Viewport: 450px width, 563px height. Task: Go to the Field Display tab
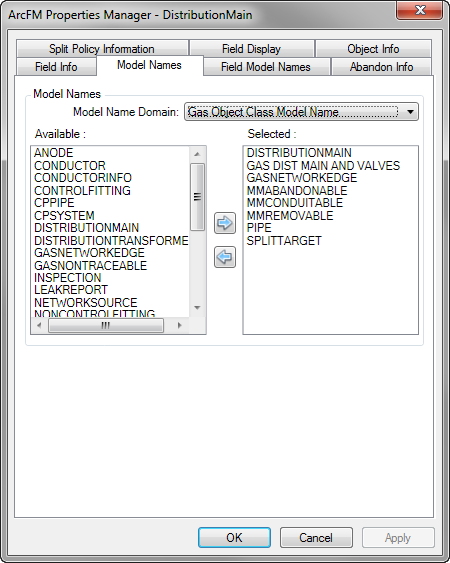pyautogui.click(x=251, y=48)
